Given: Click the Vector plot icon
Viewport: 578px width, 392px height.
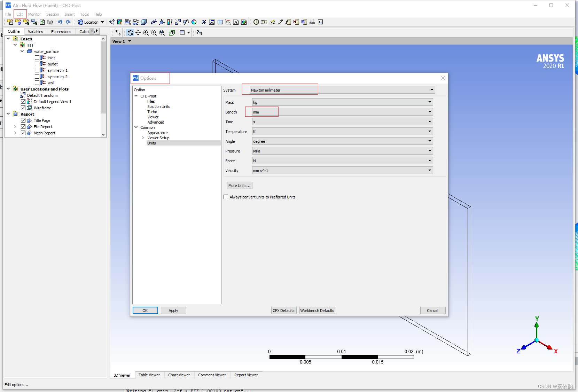Looking at the screenshot, I should [x=112, y=22].
